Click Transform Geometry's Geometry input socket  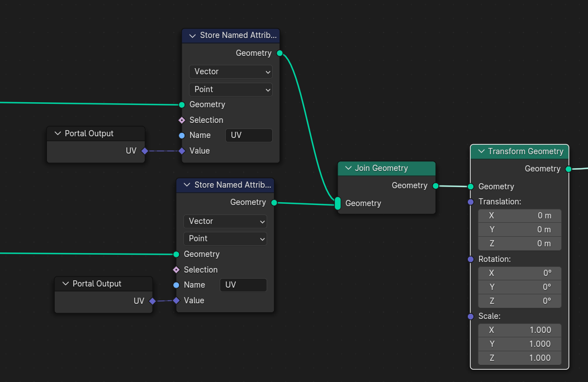(x=471, y=187)
